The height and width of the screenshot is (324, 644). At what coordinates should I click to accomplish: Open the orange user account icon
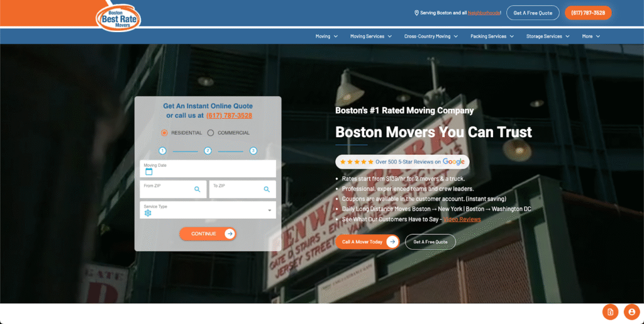point(631,311)
